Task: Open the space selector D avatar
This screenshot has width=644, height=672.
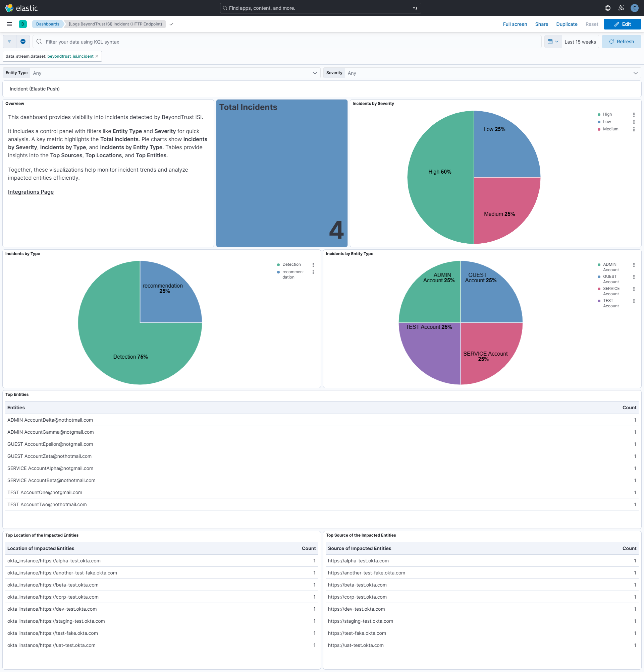Action: click(23, 24)
